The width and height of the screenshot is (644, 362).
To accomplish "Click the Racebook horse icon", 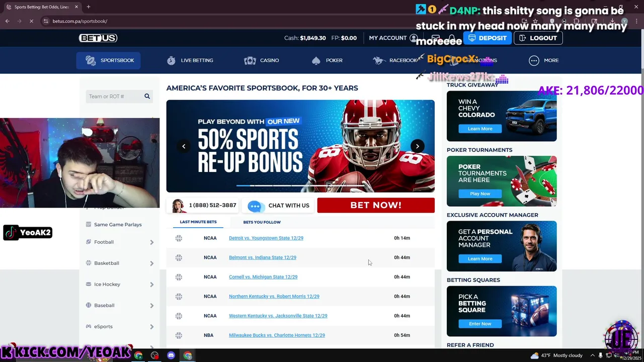I will pyautogui.click(x=379, y=60).
